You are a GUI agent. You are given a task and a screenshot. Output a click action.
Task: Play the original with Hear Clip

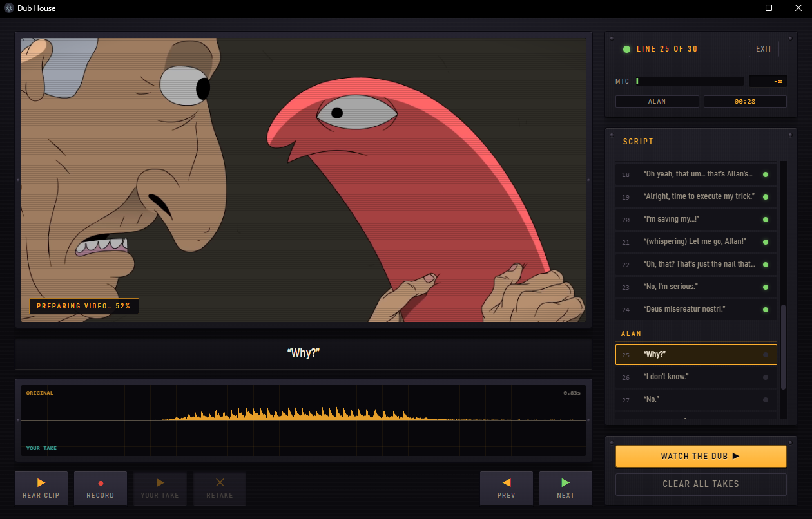coord(41,488)
